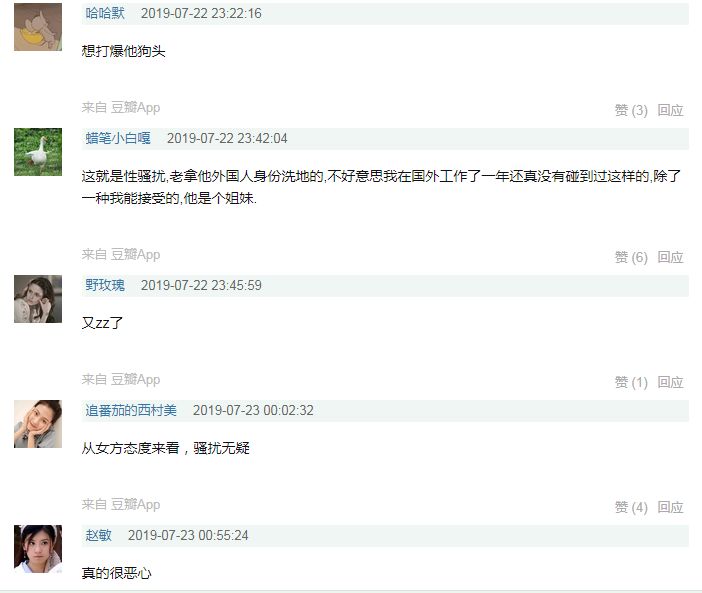Click 豆瓣App link under 野玫瑰's comment
The width and height of the screenshot is (702, 593).
click(136, 380)
